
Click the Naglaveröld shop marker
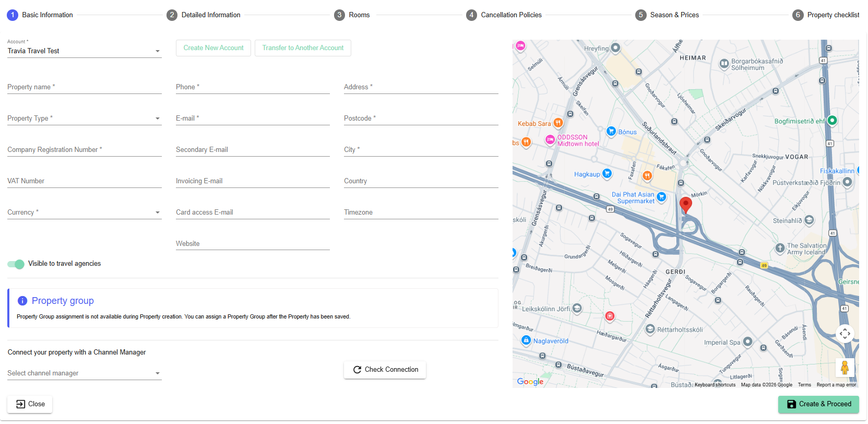[526, 340]
